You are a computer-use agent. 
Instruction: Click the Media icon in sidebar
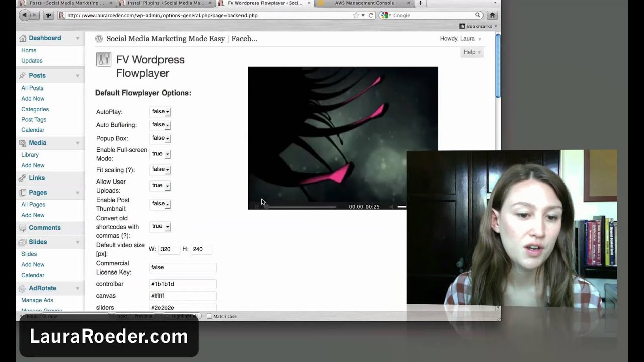click(23, 143)
